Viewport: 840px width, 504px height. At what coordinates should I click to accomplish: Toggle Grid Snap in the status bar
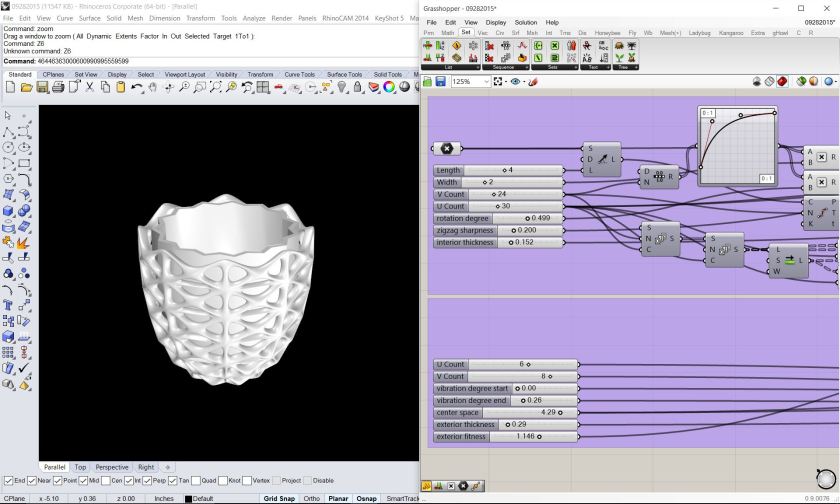click(277, 498)
